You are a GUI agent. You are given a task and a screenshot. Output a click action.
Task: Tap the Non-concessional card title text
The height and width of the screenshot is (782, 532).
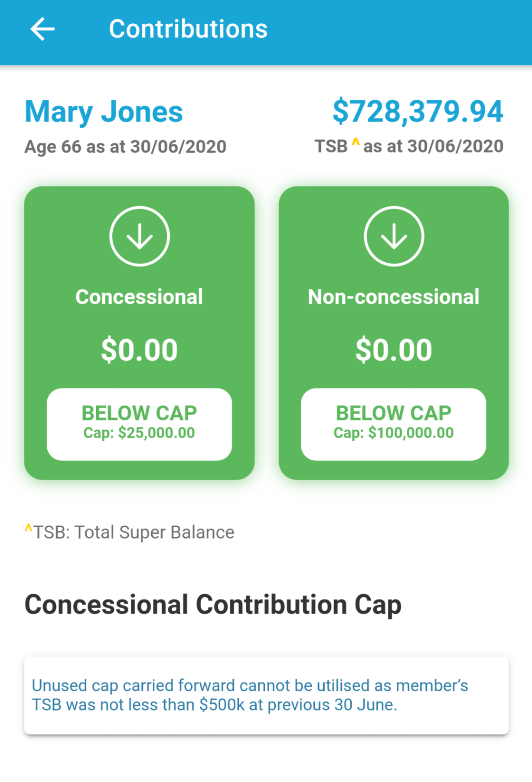tap(393, 297)
